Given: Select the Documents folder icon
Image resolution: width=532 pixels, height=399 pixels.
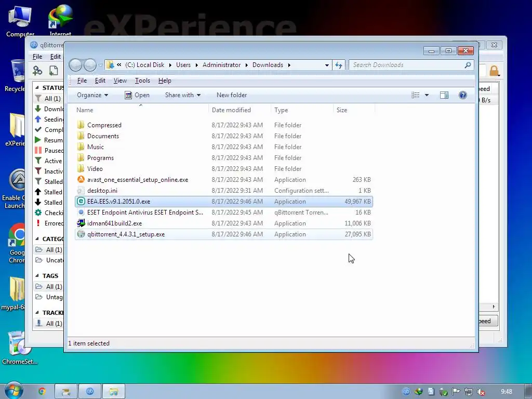Looking at the screenshot, I should click(x=81, y=136).
